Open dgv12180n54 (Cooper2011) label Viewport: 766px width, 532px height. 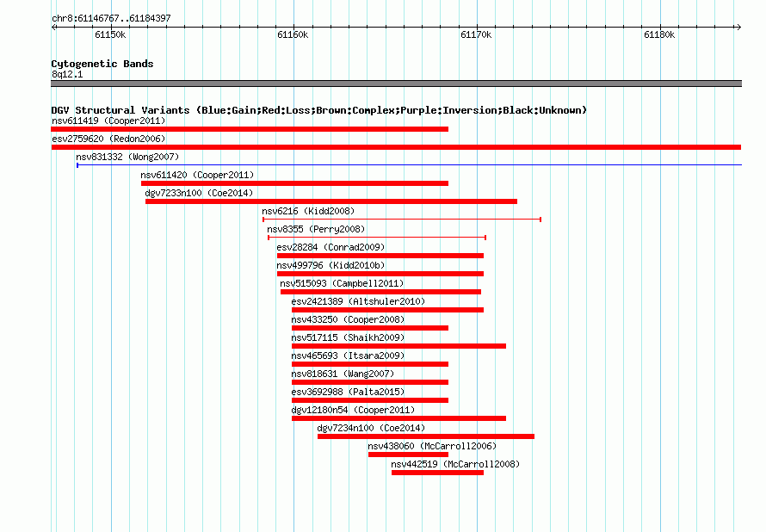[353, 410]
